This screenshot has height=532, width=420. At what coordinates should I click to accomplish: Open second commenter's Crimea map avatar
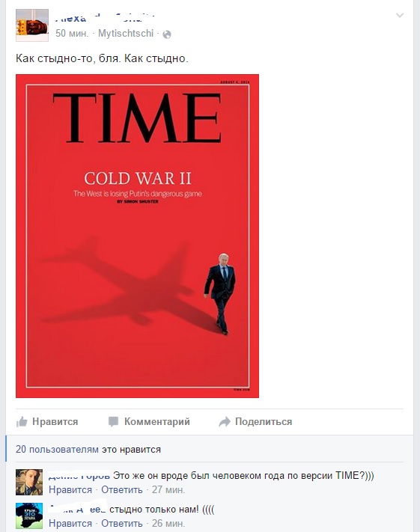pos(29,516)
